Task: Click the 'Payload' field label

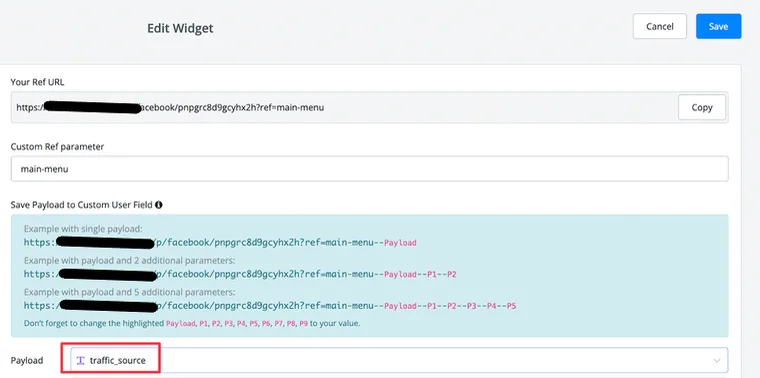Action: [27, 361]
